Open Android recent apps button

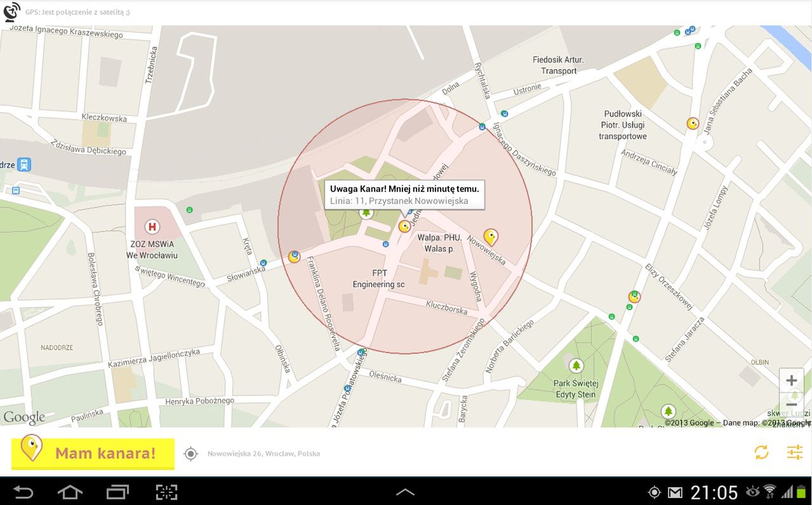117,492
